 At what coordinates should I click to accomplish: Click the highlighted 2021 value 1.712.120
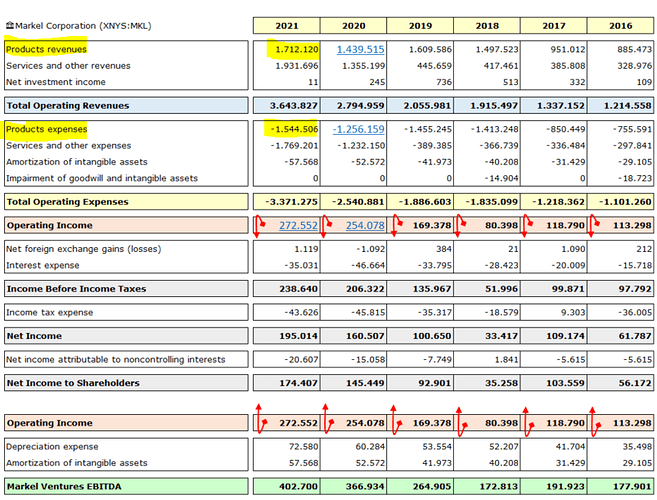(297, 49)
